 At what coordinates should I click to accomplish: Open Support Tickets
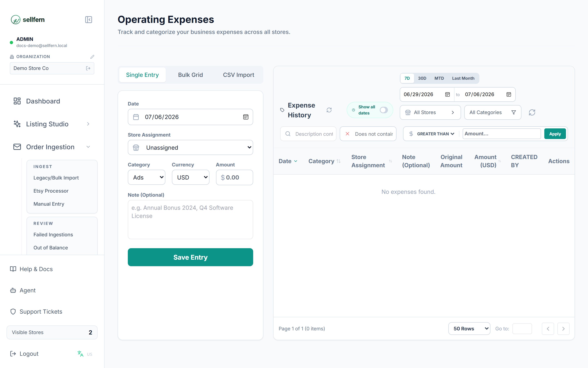point(36,312)
